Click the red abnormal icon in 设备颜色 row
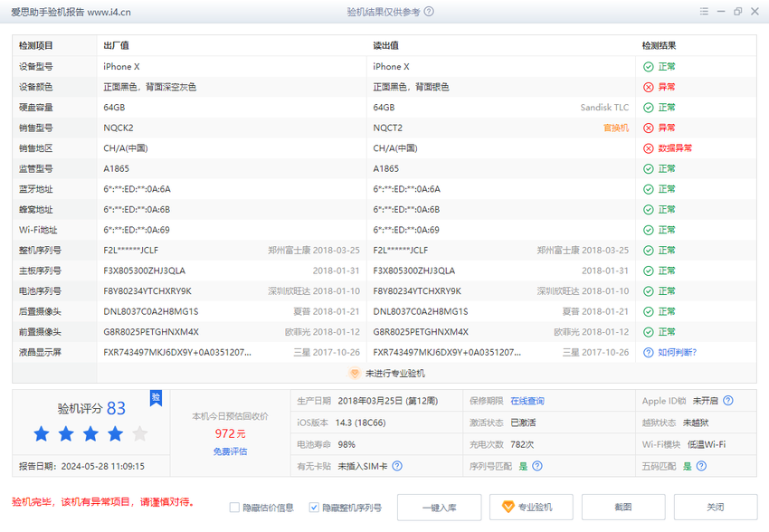The width and height of the screenshot is (769, 532). [x=649, y=87]
